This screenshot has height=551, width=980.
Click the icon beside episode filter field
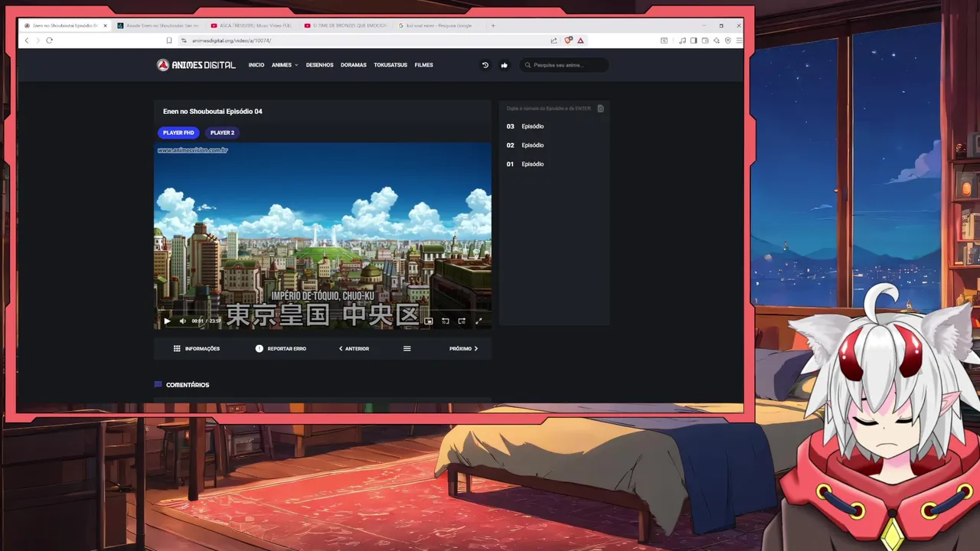tap(600, 109)
